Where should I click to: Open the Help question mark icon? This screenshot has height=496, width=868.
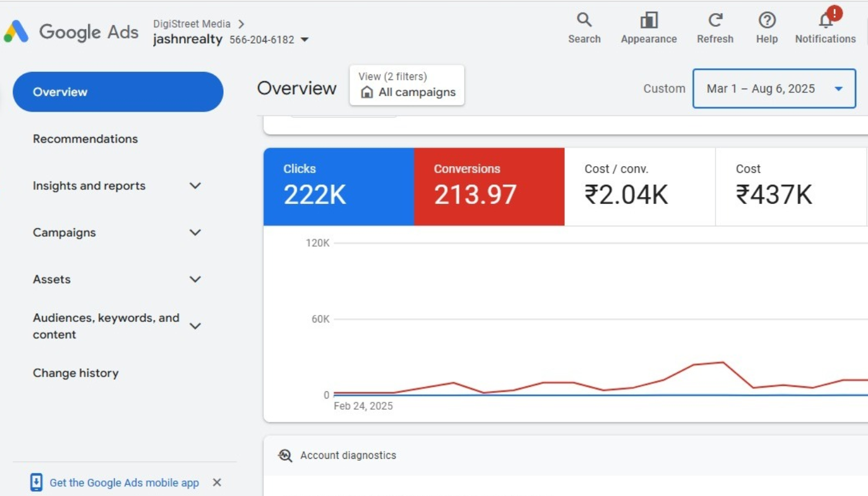point(767,20)
